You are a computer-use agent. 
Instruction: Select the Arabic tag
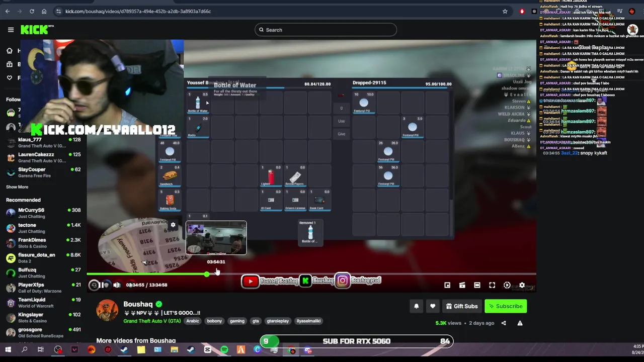click(193, 321)
